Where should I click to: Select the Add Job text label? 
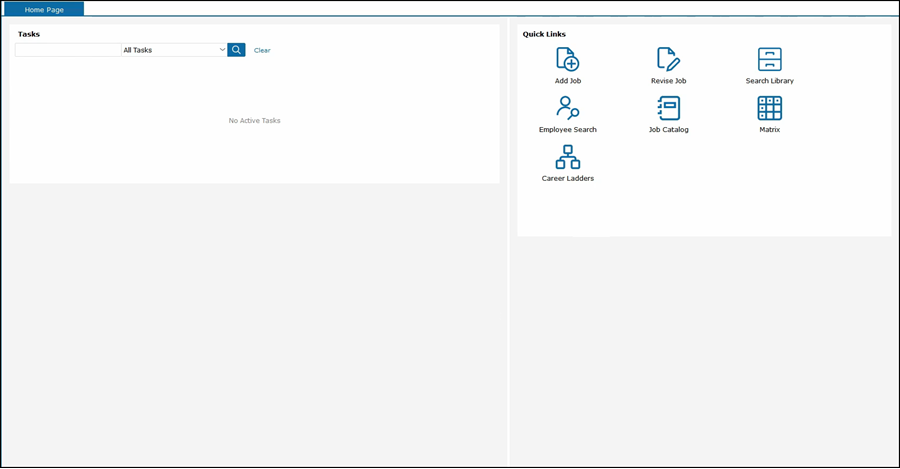[x=567, y=81]
